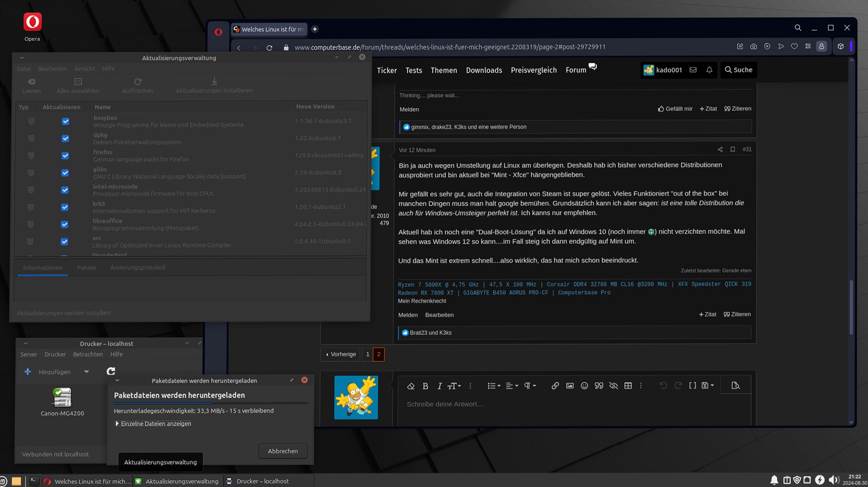The width and height of the screenshot is (868, 487).
Task: Open the volume control in system tray
Action: point(833,480)
